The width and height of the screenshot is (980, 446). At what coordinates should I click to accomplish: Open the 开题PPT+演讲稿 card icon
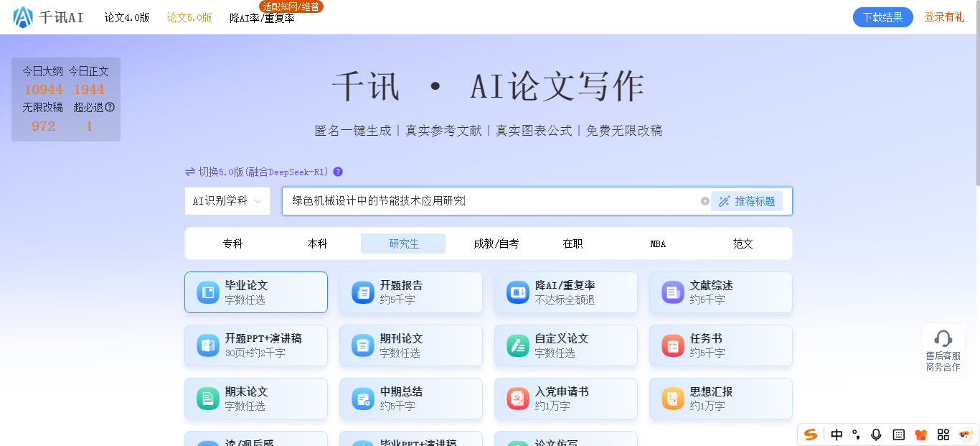(208, 345)
